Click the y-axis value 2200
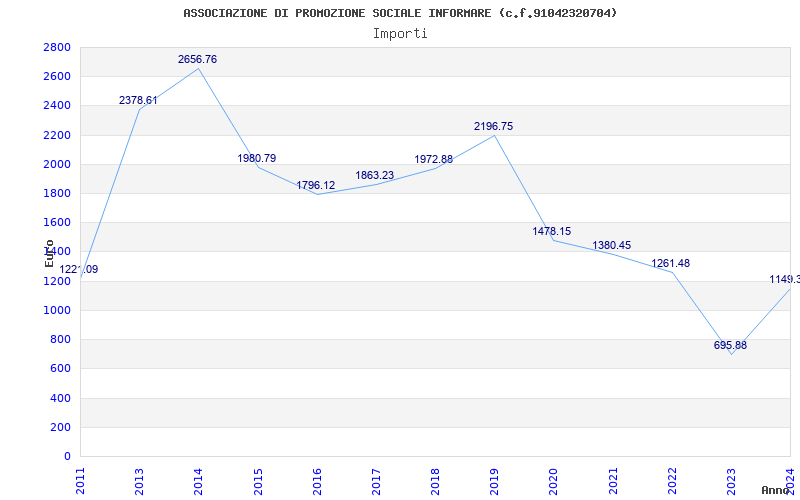Image resolution: width=800 pixels, height=500 pixels. (x=57, y=135)
